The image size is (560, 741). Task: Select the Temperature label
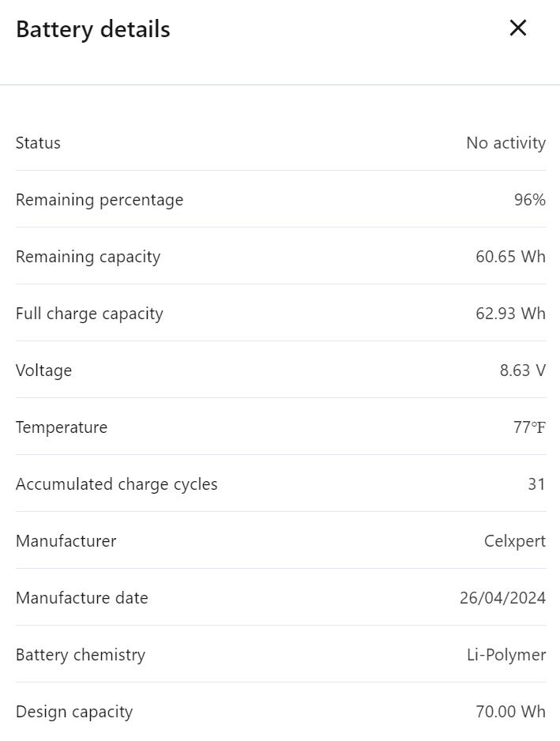[62, 427]
